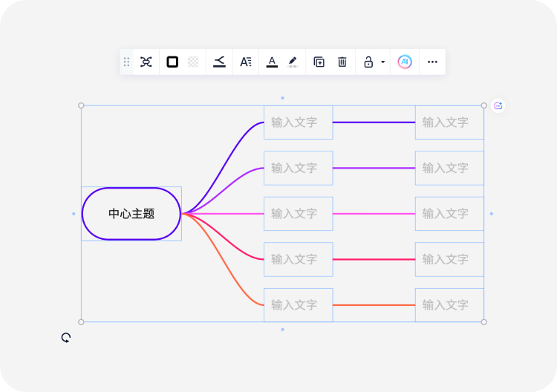The image size is (557, 392).
Task: Expand the lock dropdown arrow
Action: point(383,62)
